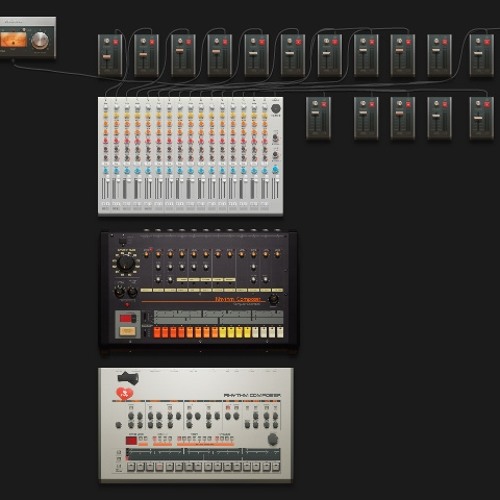Click the Rhythm Composer label on the light drum machine
The image size is (500, 500).
tap(252, 395)
